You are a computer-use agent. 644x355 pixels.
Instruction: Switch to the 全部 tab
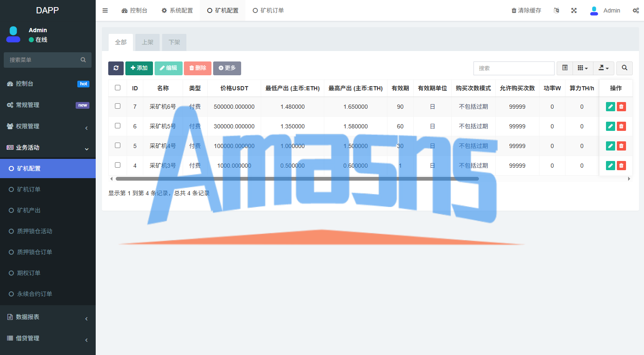coord(121,42)
